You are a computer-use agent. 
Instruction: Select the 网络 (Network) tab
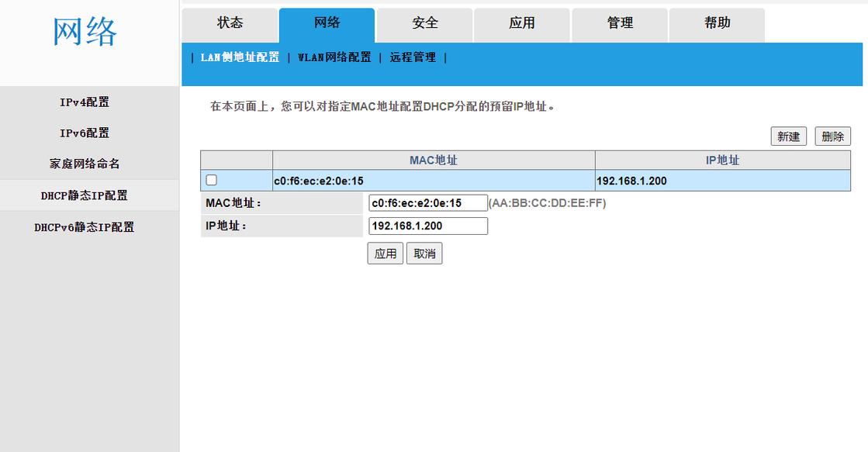tap(327, 23)
